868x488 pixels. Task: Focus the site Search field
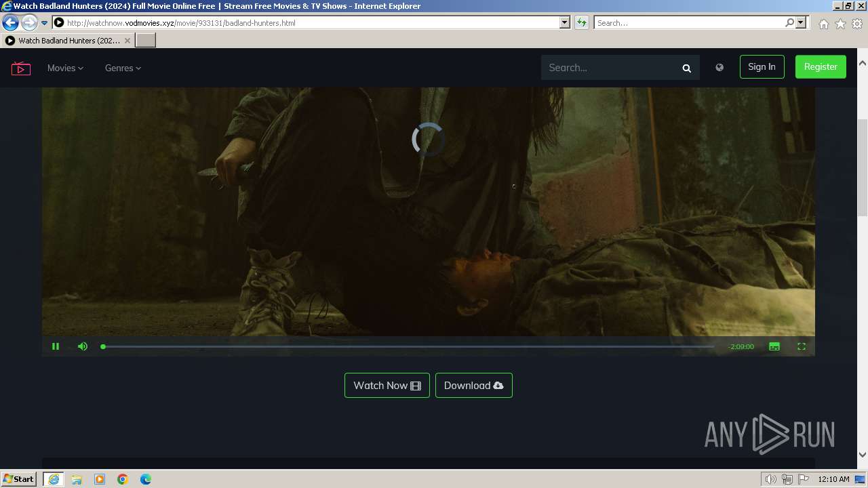tap(610, 68)
